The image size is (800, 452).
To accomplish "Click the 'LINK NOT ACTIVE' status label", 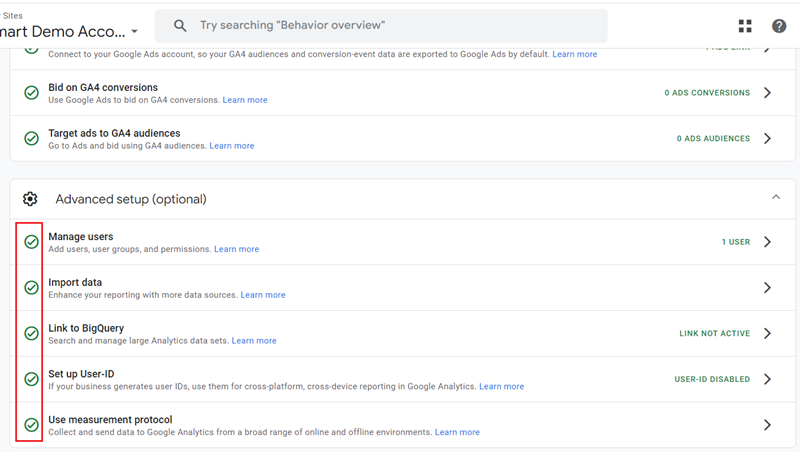I will point(715,334).
